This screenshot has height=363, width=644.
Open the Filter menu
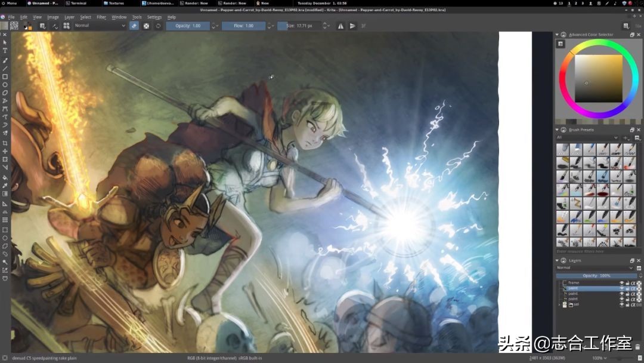click(x=101, y=17)
